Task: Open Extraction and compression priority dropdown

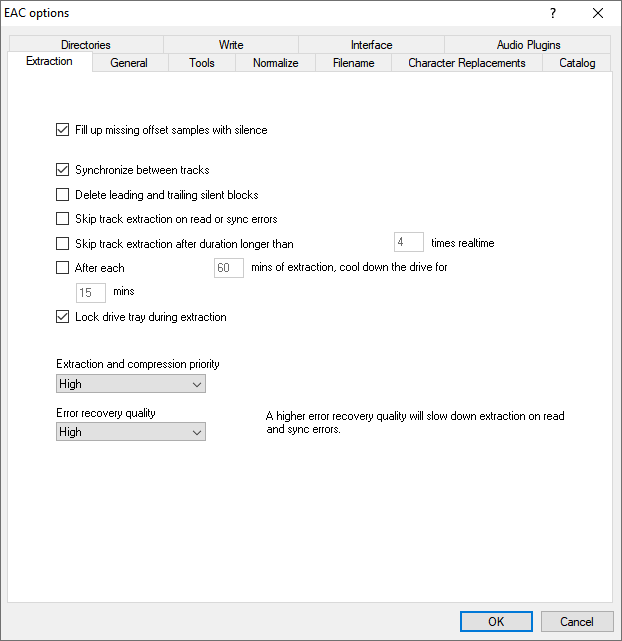Action: tap(131, 384)
